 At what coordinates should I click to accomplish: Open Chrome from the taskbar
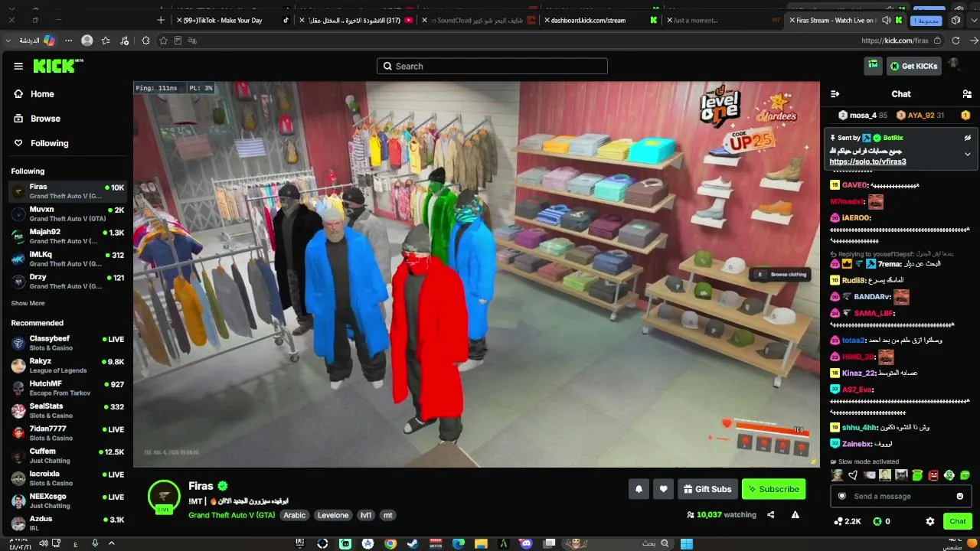pos(390,544)
